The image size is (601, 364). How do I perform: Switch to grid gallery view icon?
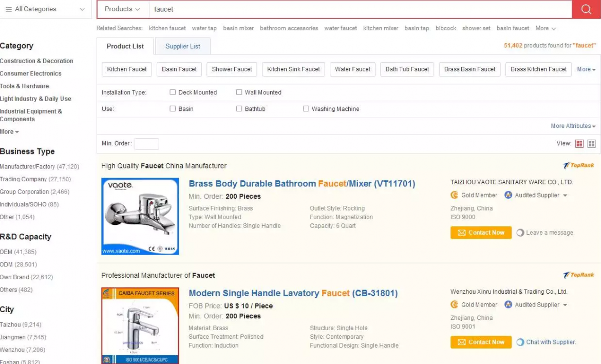pos(591,144)
